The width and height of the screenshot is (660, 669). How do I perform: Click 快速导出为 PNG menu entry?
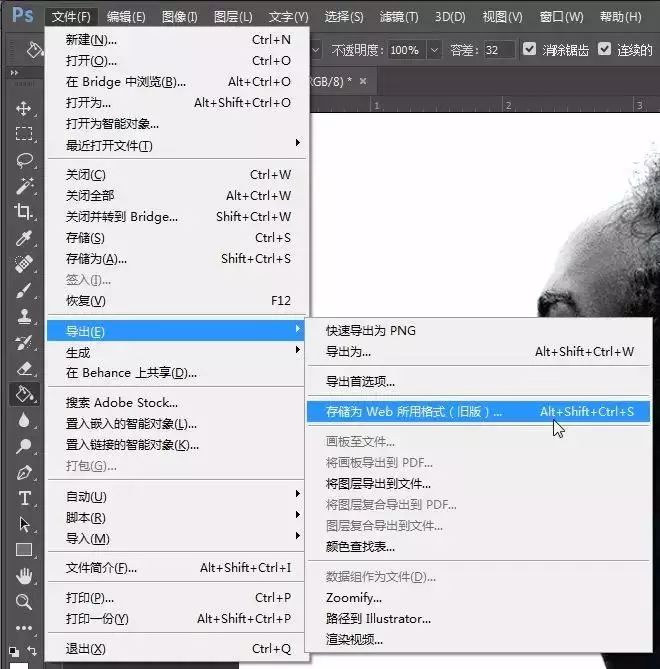tap(371, 331)
